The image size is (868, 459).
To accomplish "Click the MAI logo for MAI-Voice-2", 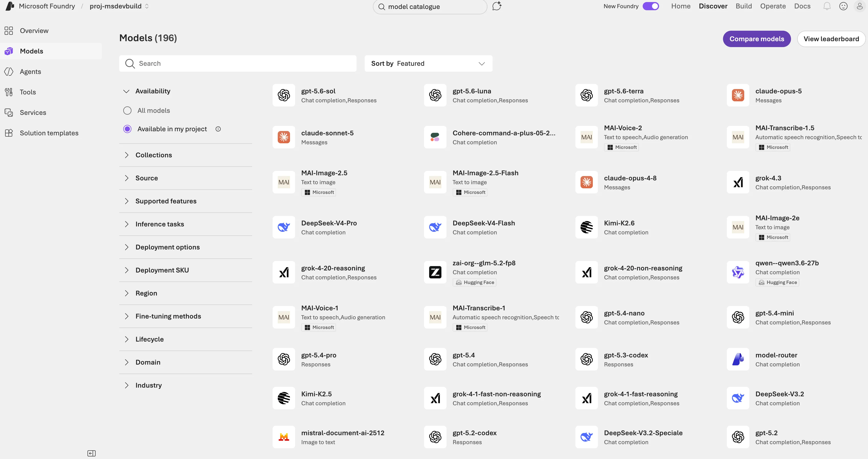I will point(587,137).
